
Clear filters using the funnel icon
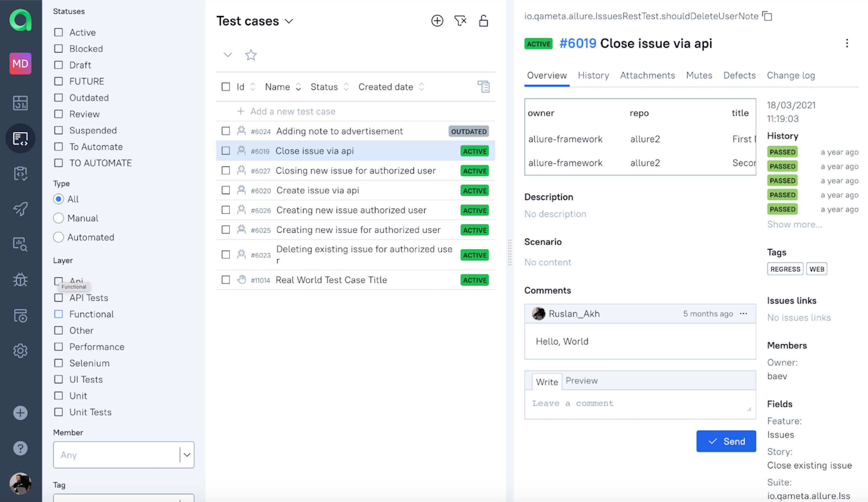click(x=460, y=21)
